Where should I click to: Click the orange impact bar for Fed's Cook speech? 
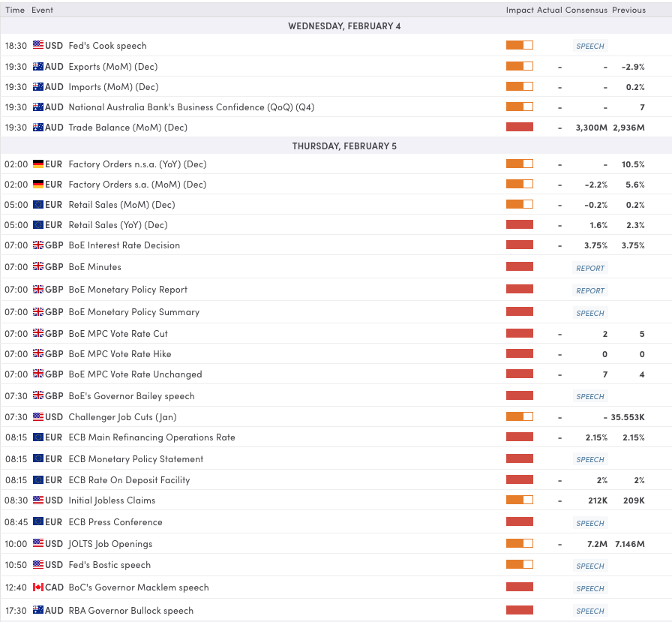pyautogui.click(x=520, y=45)
